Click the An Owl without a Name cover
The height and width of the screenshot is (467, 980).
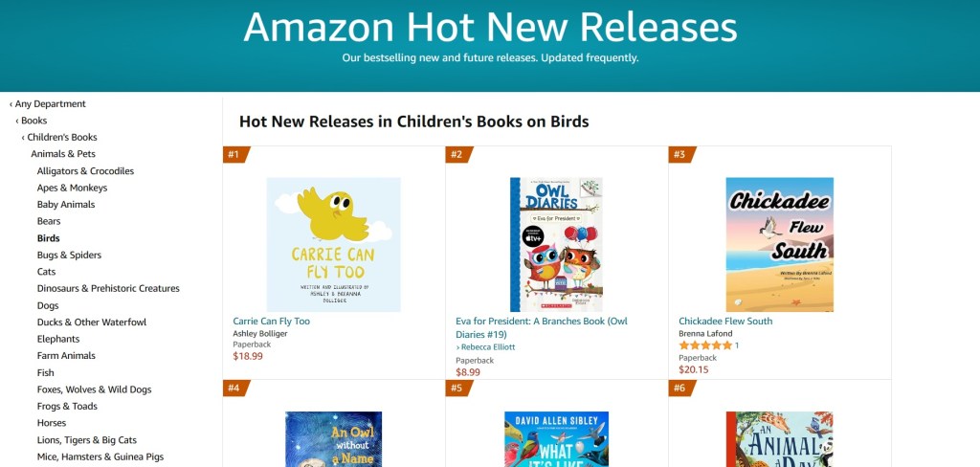pos(333,439)
